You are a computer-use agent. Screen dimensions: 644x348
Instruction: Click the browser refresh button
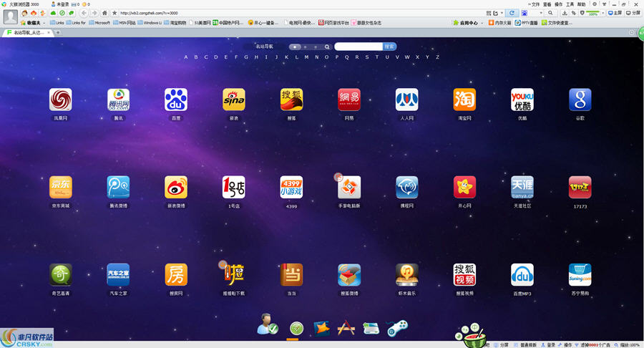511,13
